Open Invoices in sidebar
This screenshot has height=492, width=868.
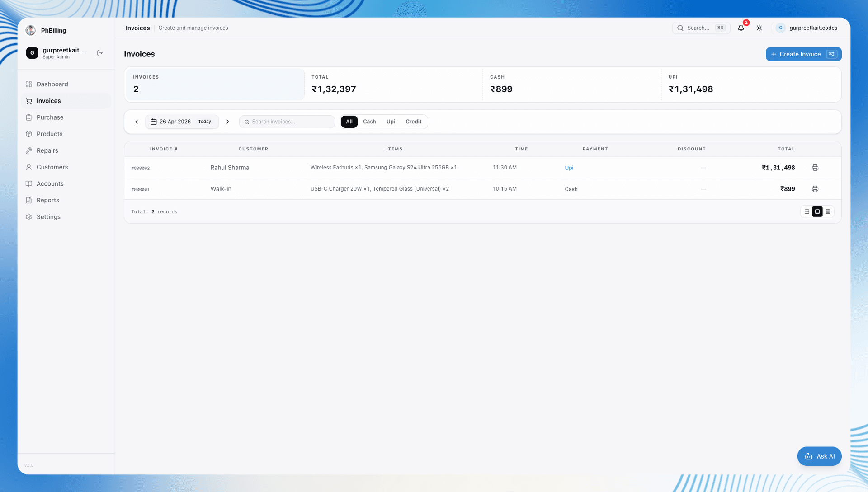tap(66, 101)
